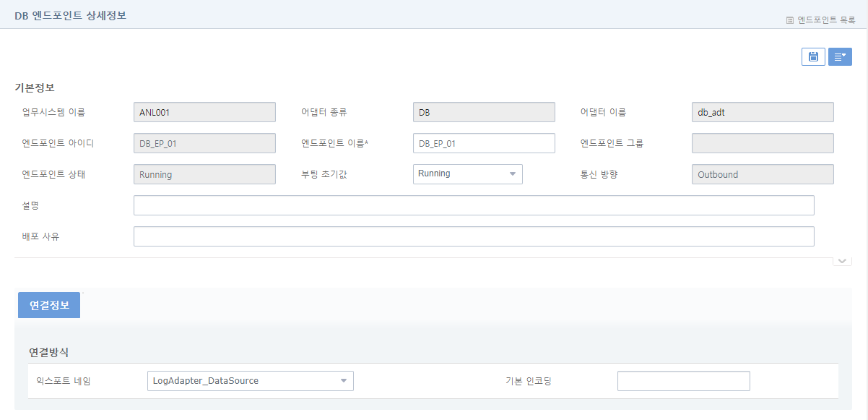Image resolution: width=868 pixels, height=420 pixels.
Task: Open the 부팅 초기값 Running dropdown
Action: [x=467, y=174]
